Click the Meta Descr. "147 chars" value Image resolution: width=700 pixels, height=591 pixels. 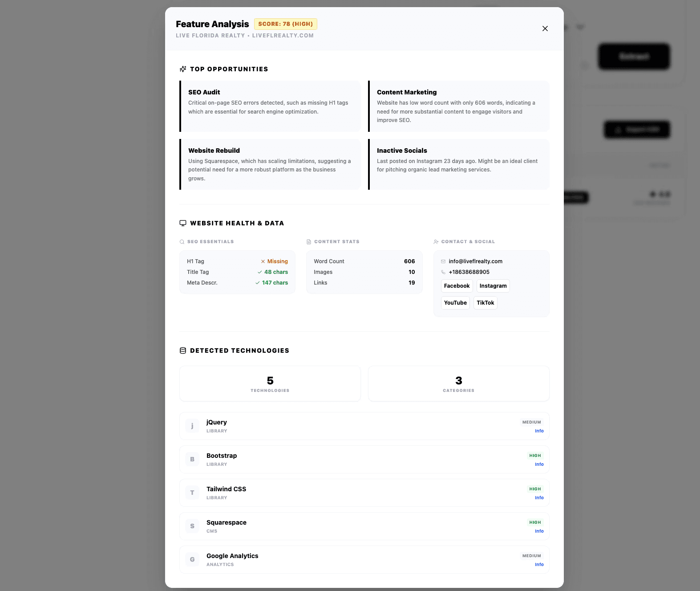tap(275, 283)
